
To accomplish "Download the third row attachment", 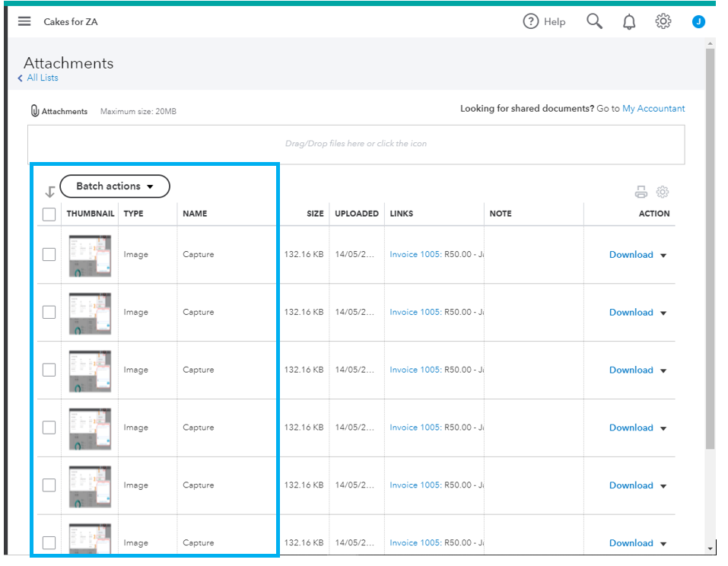I will click(631, 370).
